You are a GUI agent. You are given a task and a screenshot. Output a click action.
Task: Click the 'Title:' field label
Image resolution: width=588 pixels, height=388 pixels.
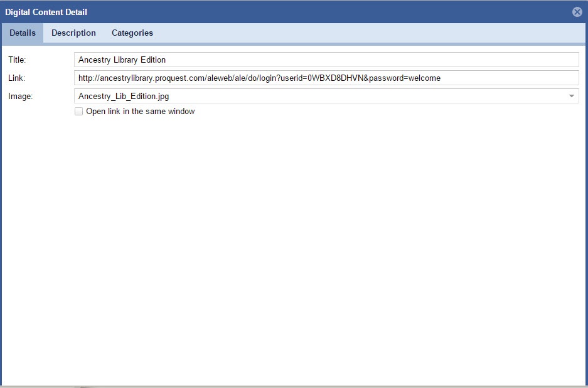point(17,60)
